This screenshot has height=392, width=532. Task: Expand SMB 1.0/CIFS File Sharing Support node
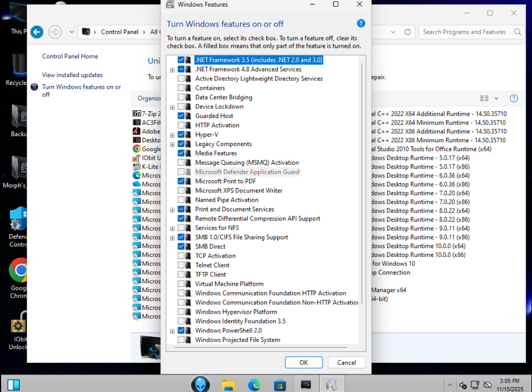click(173, 238)
